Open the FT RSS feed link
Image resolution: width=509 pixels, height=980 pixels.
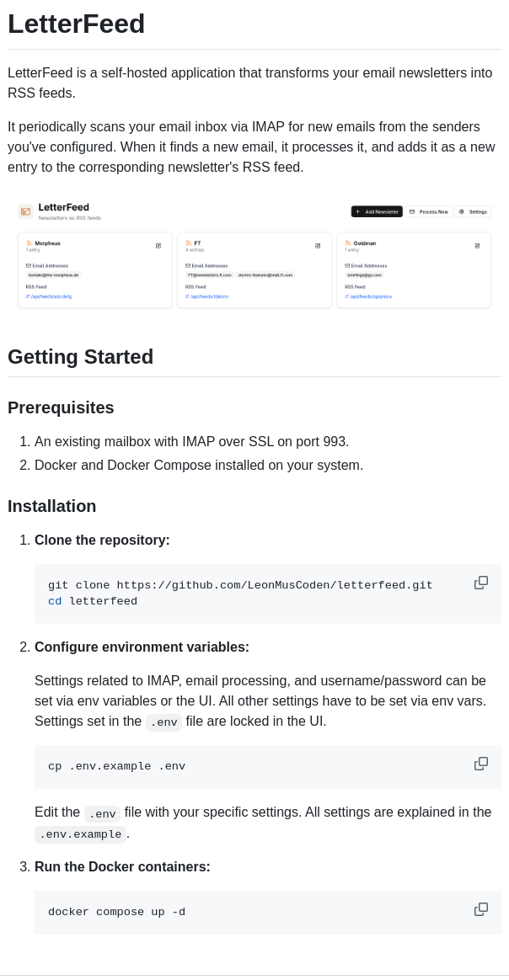click(x=209, y=296)
